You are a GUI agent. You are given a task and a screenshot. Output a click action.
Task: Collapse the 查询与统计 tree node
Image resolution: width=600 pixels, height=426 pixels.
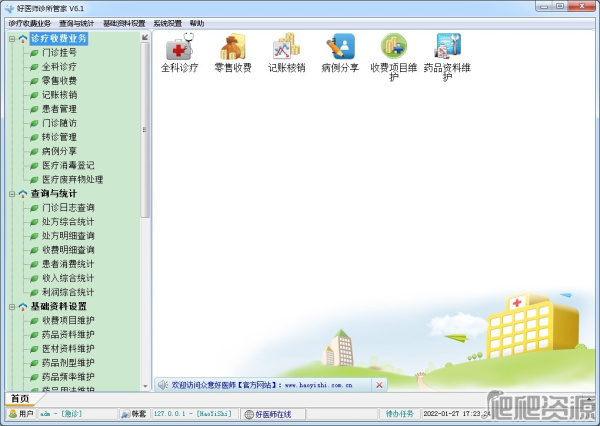tap(11, 193)
